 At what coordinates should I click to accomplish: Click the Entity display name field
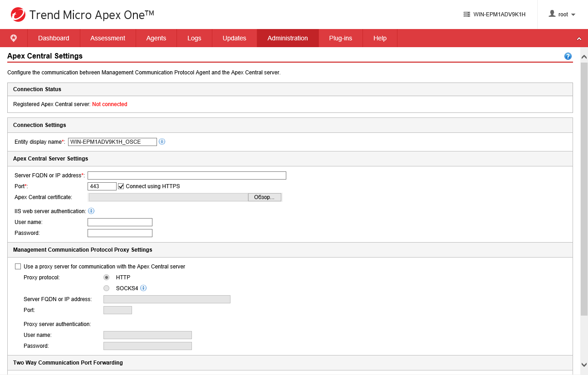113,142
